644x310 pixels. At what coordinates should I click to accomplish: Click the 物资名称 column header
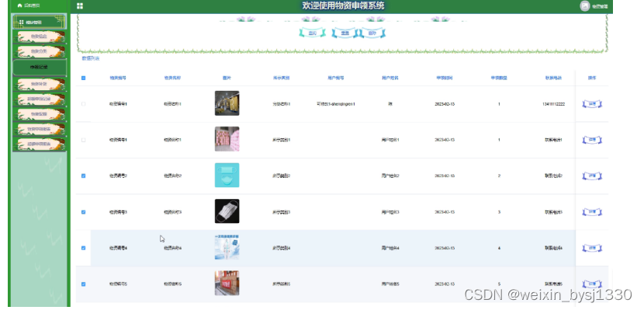(x=172, y=78)
